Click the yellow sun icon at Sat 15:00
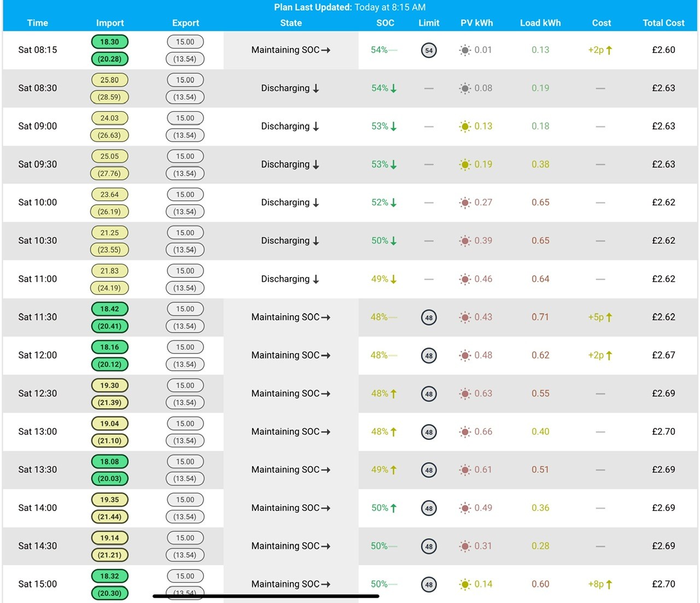Viewport: 700px width, 603px height. tap(465, 584)
